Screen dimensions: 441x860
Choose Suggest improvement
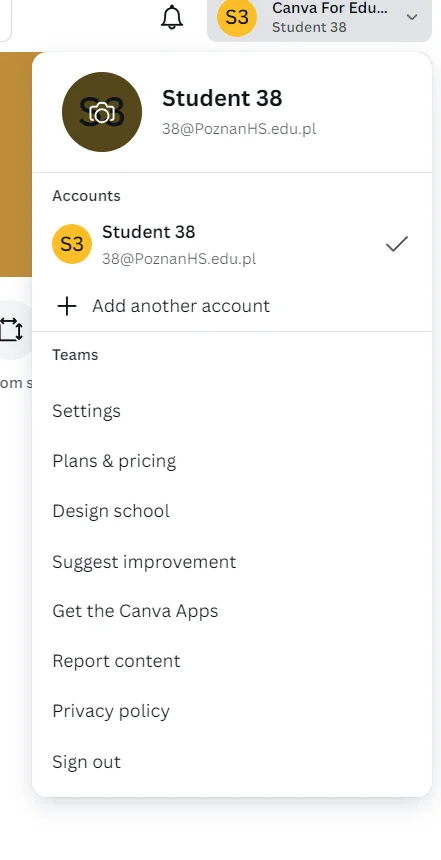click(144, 562)
